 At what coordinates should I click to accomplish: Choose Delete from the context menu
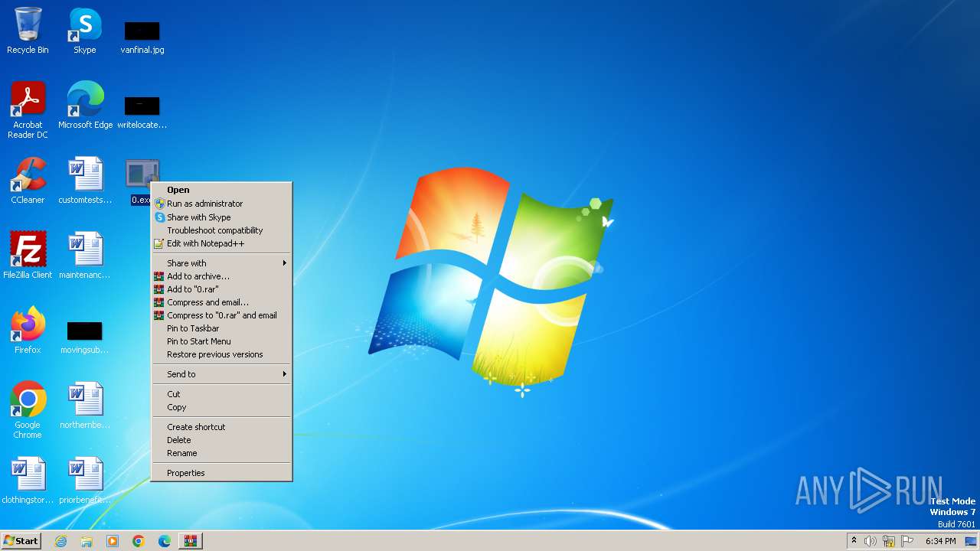point(222,440)
